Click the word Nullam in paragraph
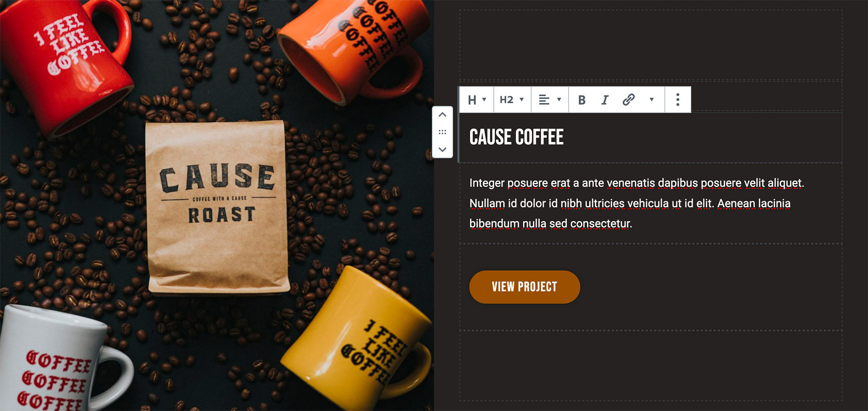Screen dimensions: 868x411 (487, 203)
